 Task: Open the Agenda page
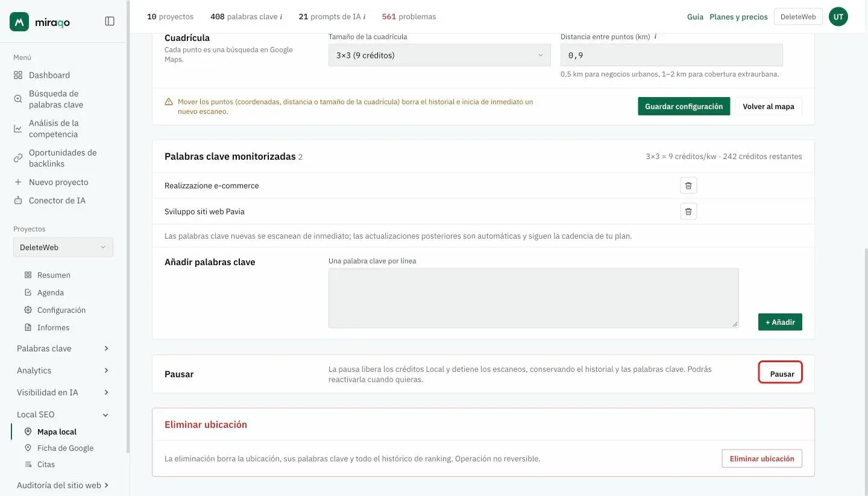coord(50,292)
